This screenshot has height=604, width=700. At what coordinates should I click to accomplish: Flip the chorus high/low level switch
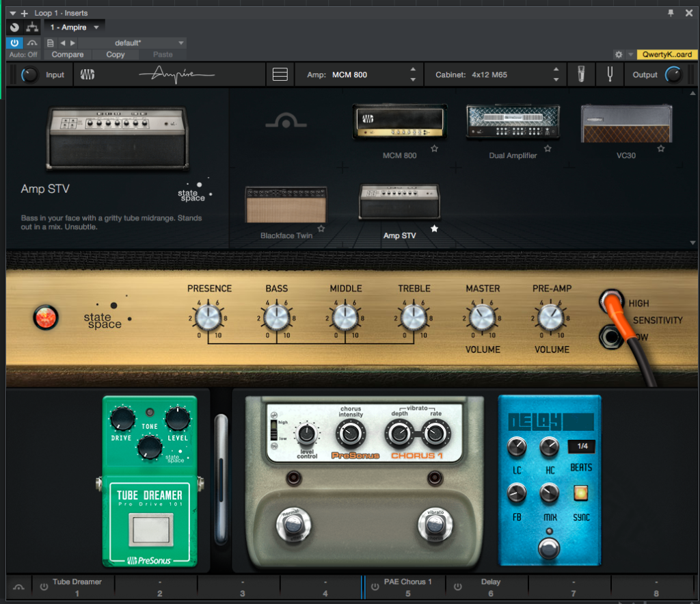[274, 430]
